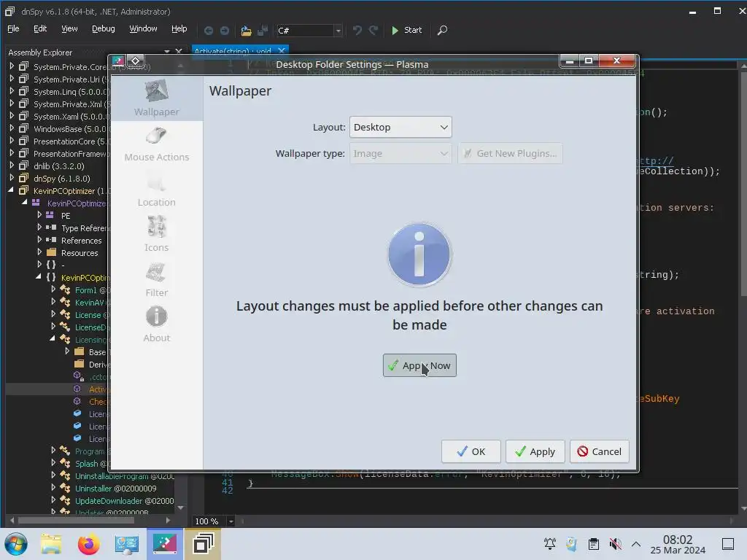Click the muted volume icon in tray
747x560 pixels.
[x=616, y=544]
